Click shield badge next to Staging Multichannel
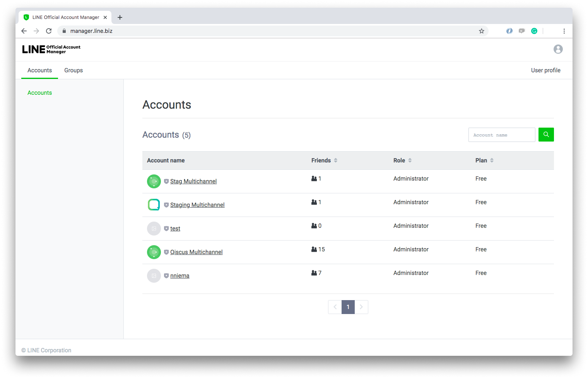Image resolution: width=588 pixels, height=379 pixels. pos(166,205)
